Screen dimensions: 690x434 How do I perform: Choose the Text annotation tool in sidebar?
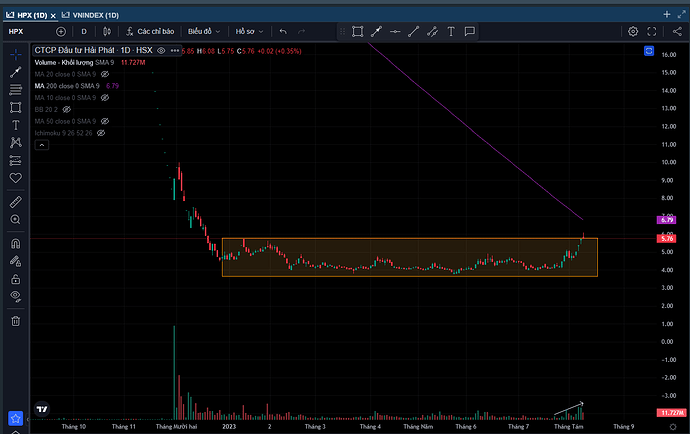(16, 125)
